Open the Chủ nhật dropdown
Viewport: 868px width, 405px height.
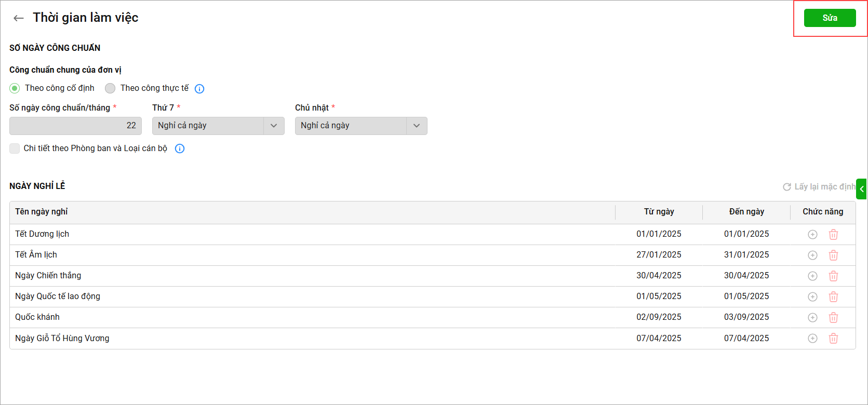click(361, 126)
